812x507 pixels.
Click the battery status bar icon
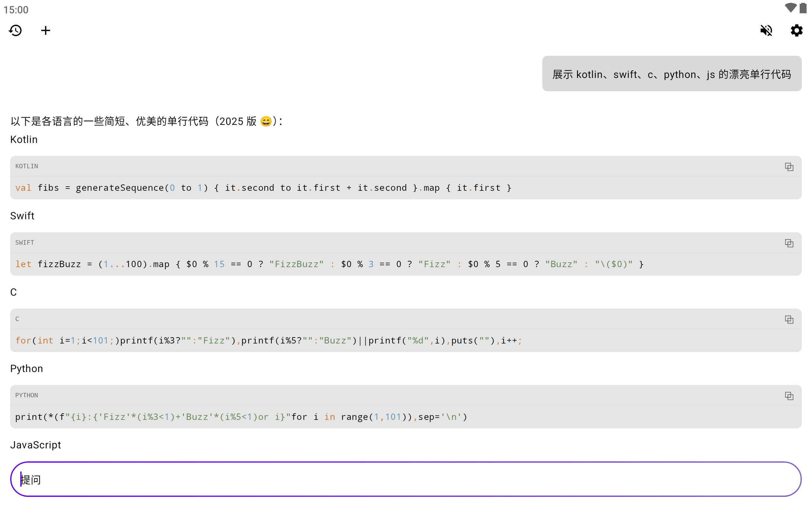(803, 8)
